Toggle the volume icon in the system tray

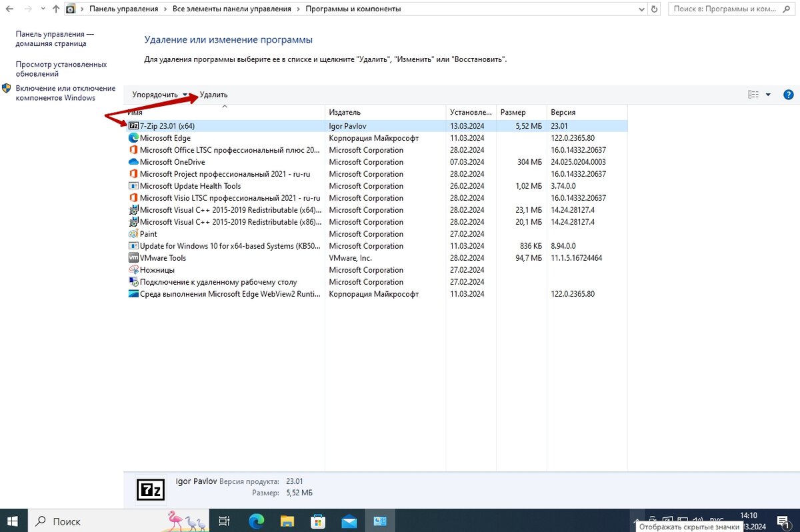697,520
